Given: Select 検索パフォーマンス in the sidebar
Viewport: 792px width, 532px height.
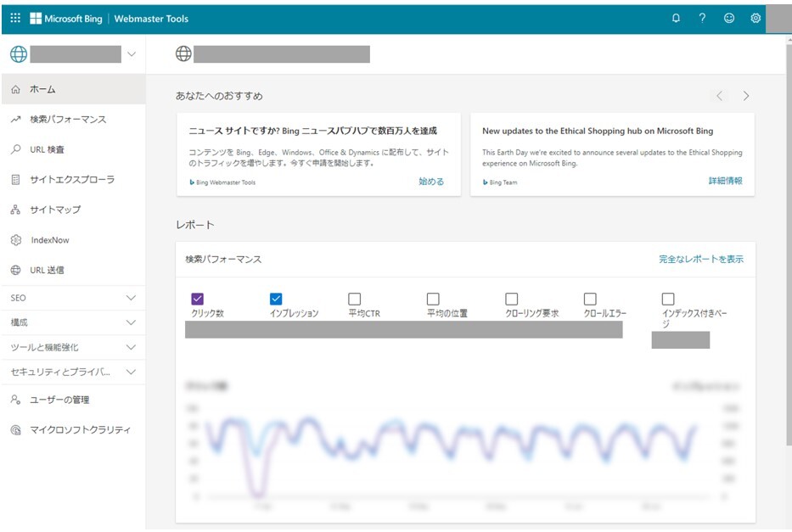Looking at the screenshot, I should [68, 120].
